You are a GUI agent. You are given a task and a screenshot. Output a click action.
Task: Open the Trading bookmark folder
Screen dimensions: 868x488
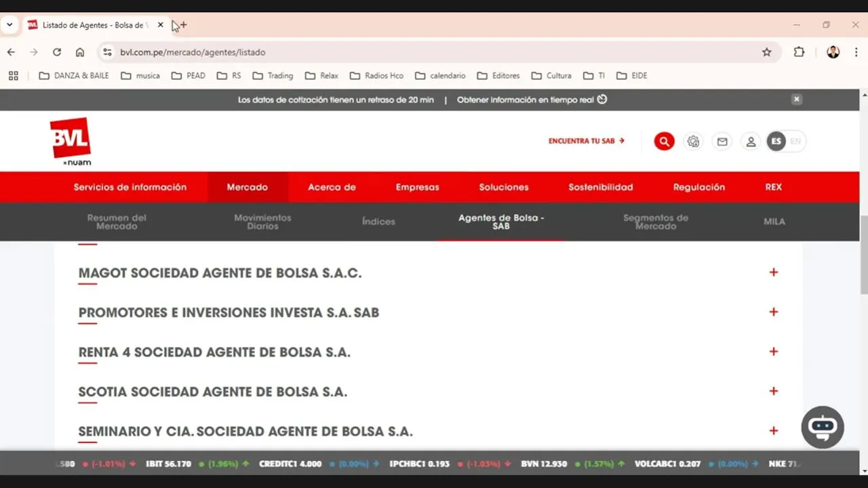click(x=273, y=76)
